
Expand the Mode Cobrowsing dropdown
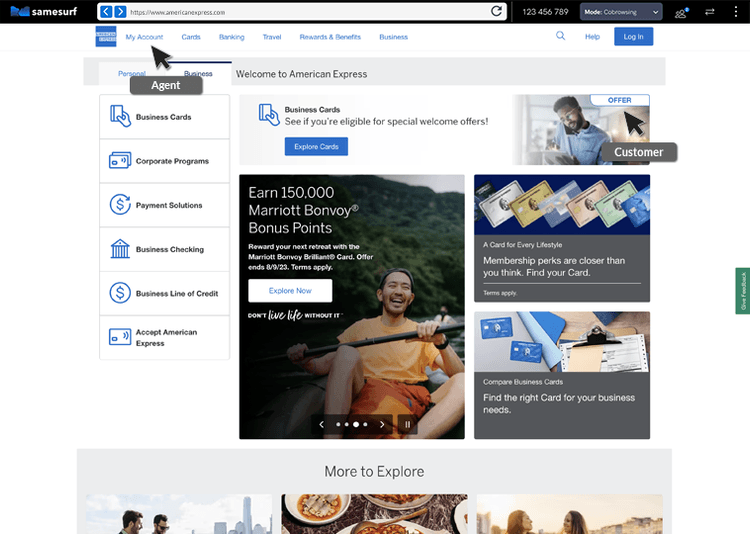point(621,12)
